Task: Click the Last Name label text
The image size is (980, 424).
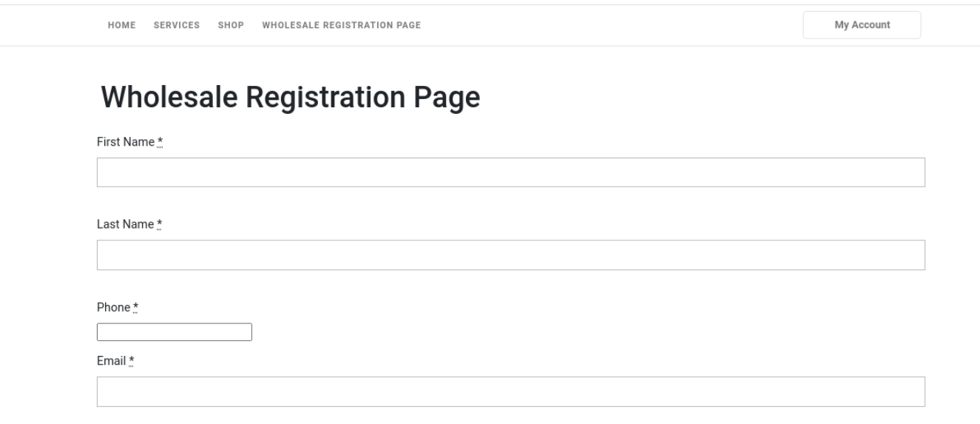Action: point(125,224)
